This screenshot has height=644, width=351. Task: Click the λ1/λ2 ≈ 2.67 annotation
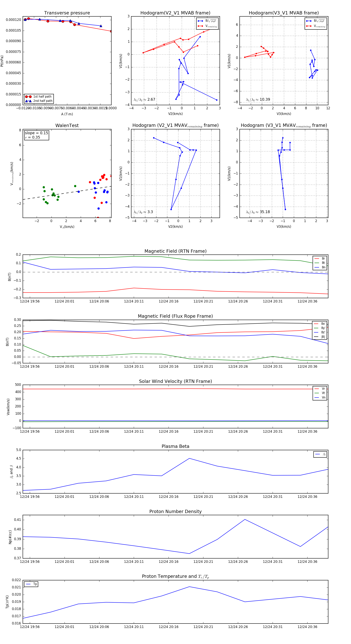coord(144,100)
